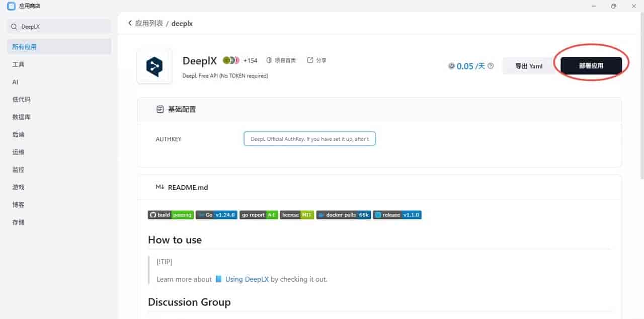The width and height of the screenshot is (644, 319).
Task: Open the 应用列表 breadcrumb link
Action: click(x=149, y=23)
